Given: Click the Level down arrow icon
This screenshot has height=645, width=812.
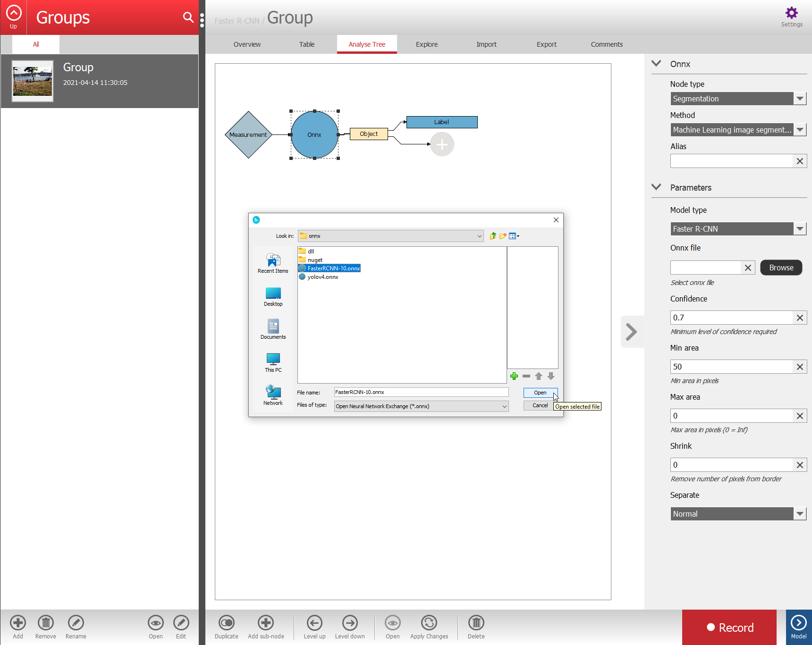Looking at the screenshot, I should tap(350, 623).
